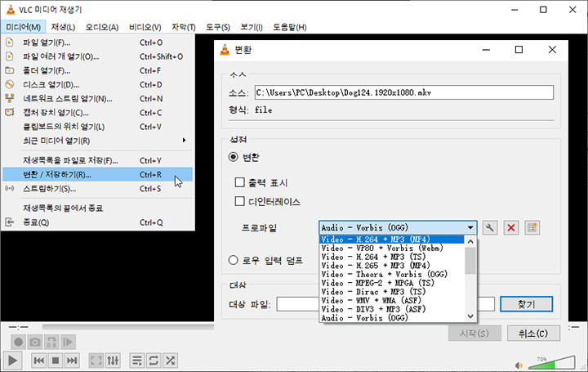Screen dimensions: 588x372
Task: Edit selected profile wrench icon
Action: pyautogui.click(x=490, y=228)
